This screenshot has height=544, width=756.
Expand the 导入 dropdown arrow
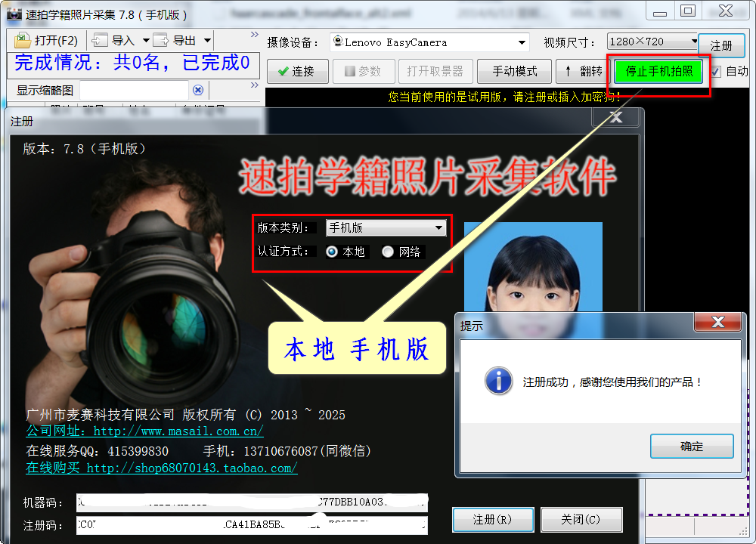tap(146, 41)
